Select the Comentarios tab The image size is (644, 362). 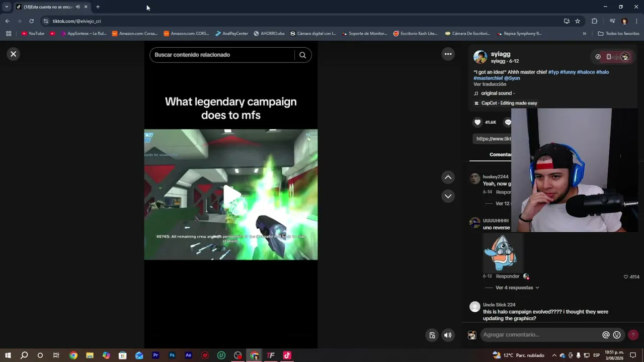point(500,154)
